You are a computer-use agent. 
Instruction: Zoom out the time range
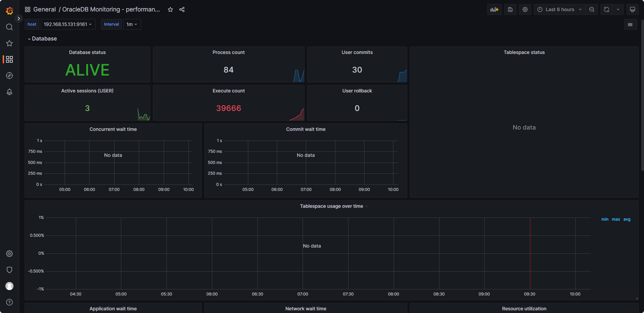[x=592, y=9]
